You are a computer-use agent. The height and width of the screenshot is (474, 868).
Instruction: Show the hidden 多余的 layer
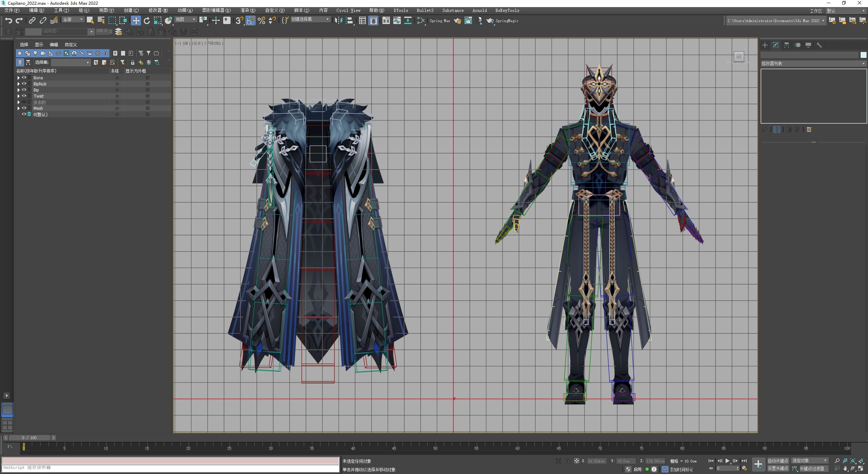tap(24, 102)
